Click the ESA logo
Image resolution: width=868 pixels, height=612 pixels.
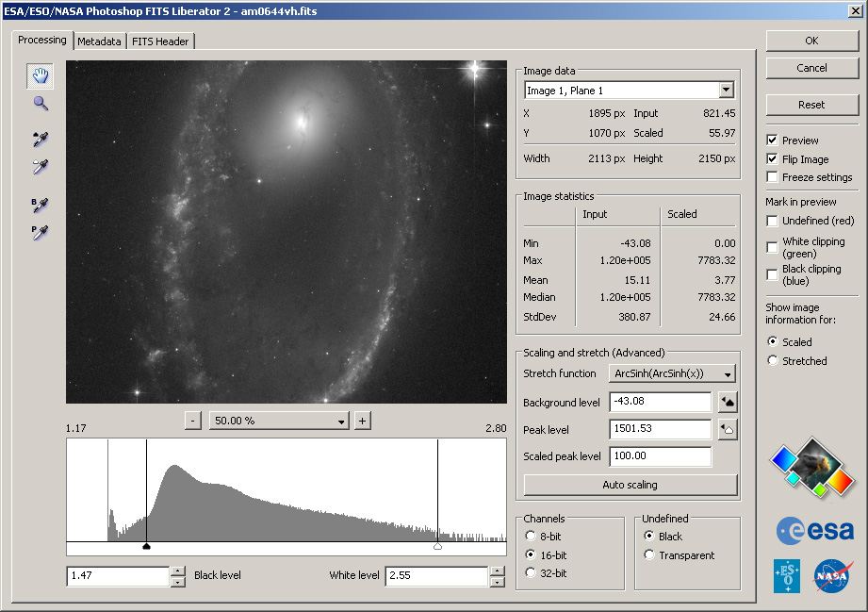click(x=815, y=531)
